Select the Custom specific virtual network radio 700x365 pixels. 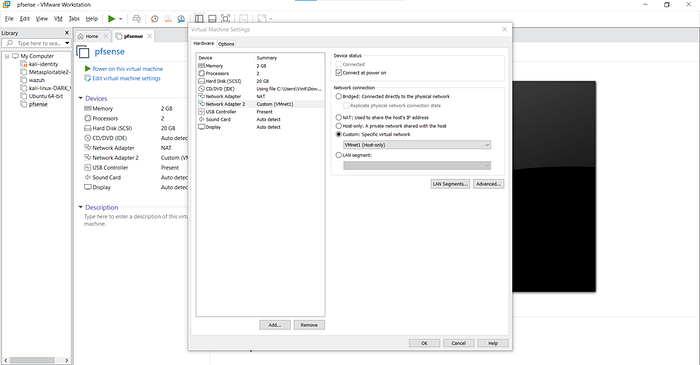click(338, 134)
